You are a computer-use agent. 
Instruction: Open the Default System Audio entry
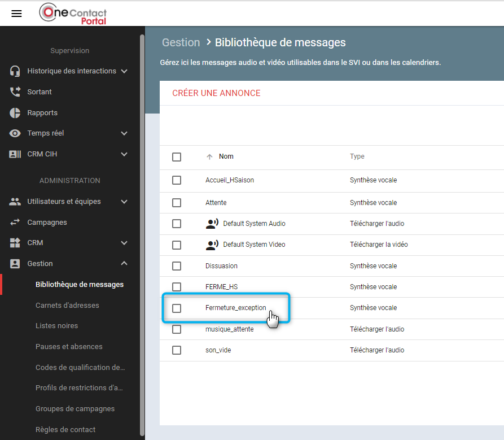[x=254, y=224]
